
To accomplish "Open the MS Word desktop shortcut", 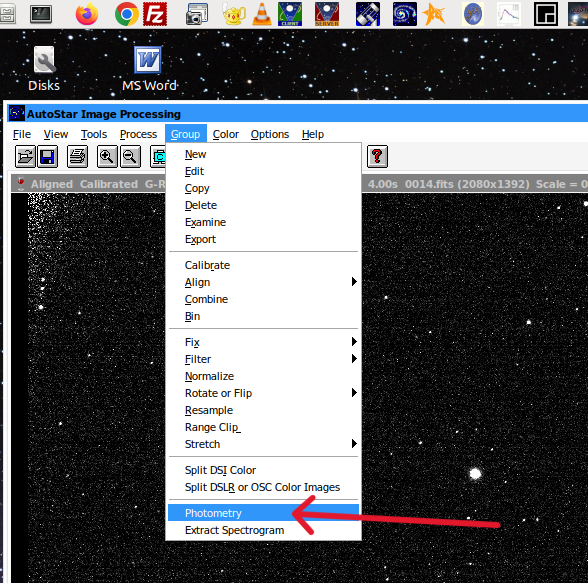I will point(149,69).
